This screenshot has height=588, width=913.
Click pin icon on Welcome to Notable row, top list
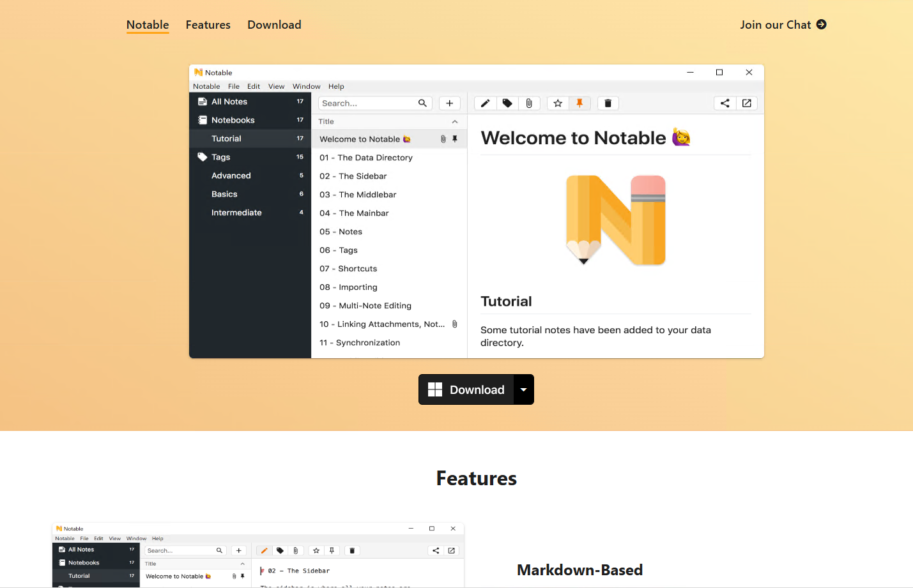[455, 139]
